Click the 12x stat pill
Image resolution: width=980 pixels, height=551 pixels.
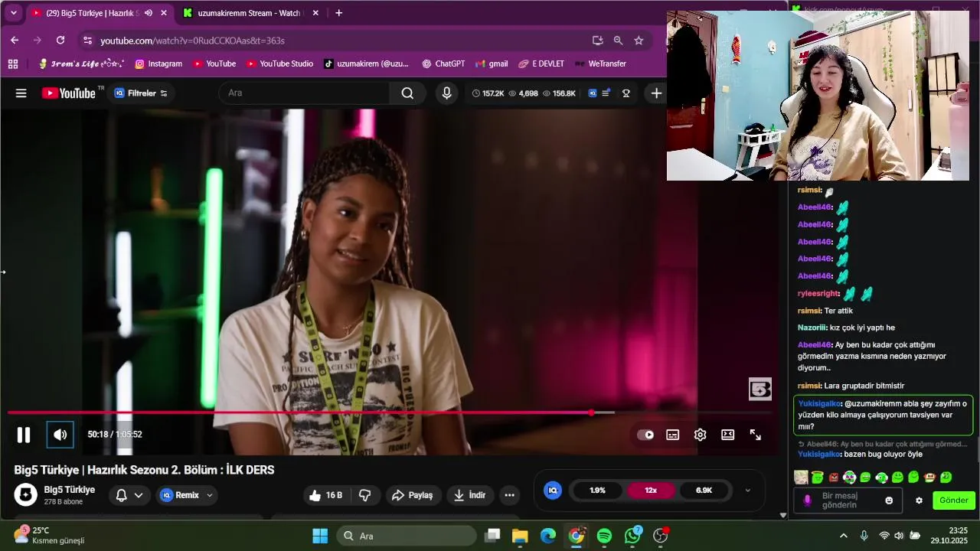[x=651, y=490]
